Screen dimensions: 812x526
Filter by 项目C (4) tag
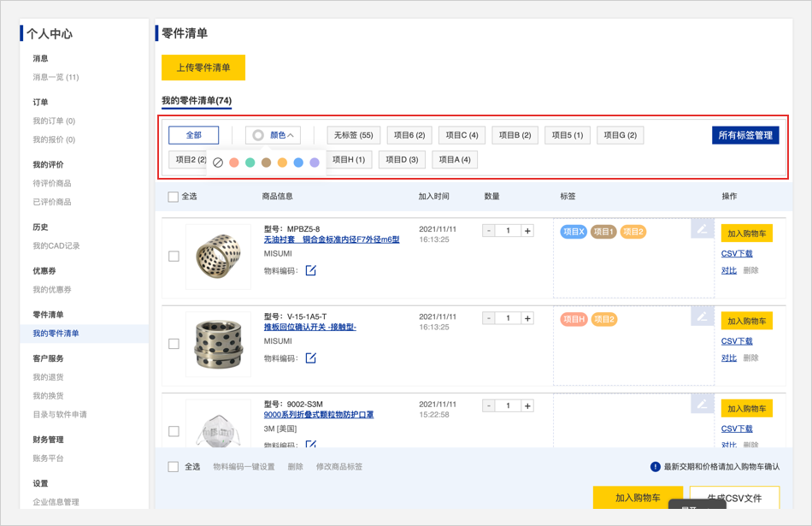point(462,135)
